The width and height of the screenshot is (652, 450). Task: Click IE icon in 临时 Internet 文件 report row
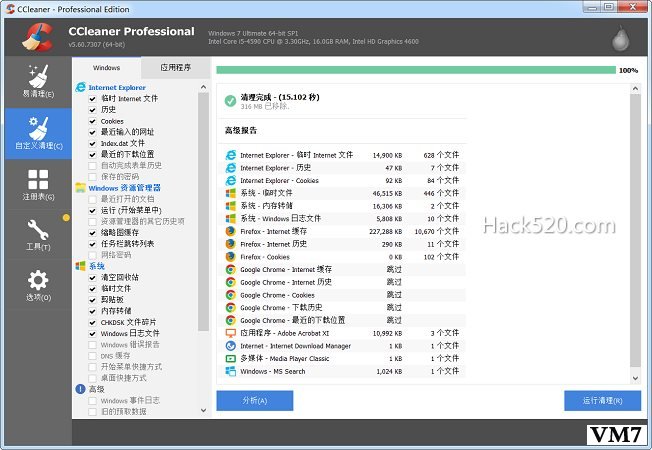pyautogui.click(x=230, y=155)
